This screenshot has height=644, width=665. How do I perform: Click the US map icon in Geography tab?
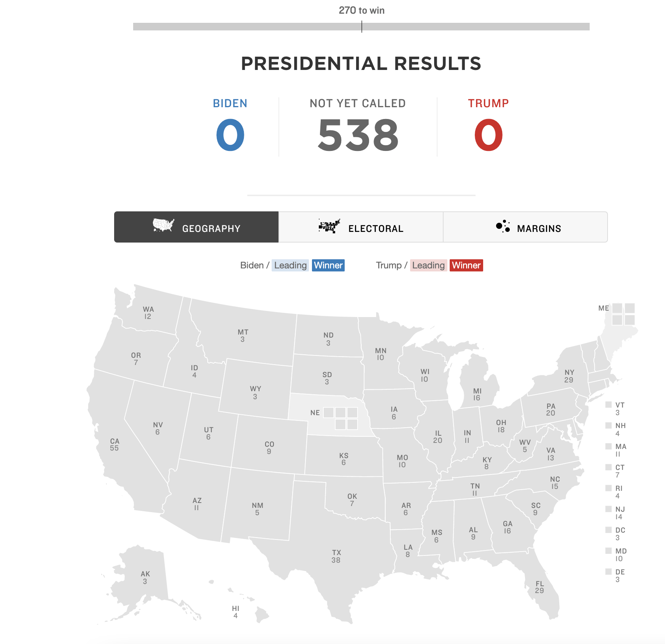(164, 225)
